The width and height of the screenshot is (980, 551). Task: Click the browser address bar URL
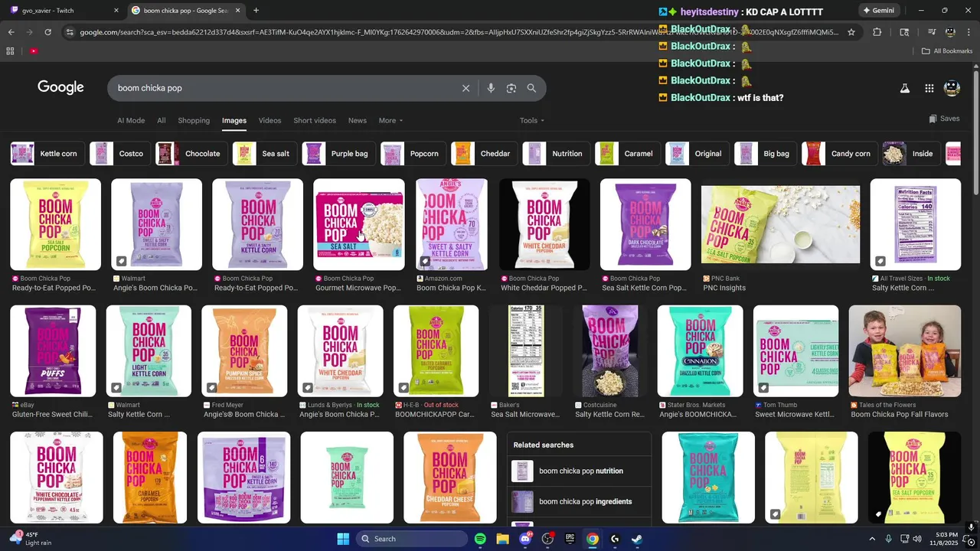(458, 32)
